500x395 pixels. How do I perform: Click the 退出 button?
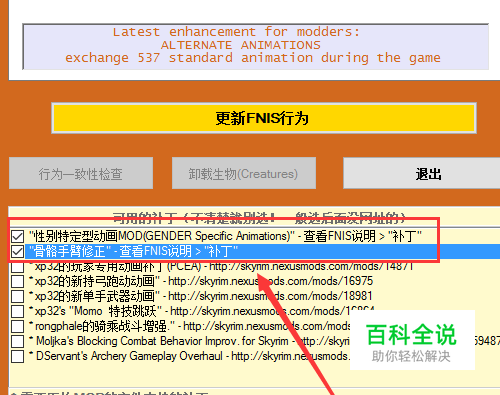point(422,173)
